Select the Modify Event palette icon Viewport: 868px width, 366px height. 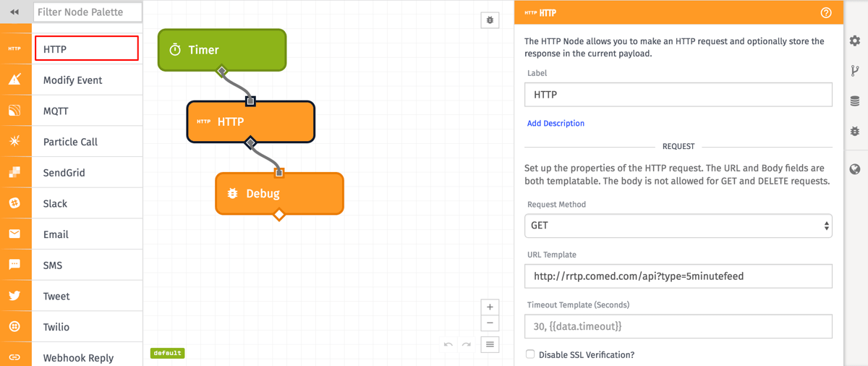[15, 80]
